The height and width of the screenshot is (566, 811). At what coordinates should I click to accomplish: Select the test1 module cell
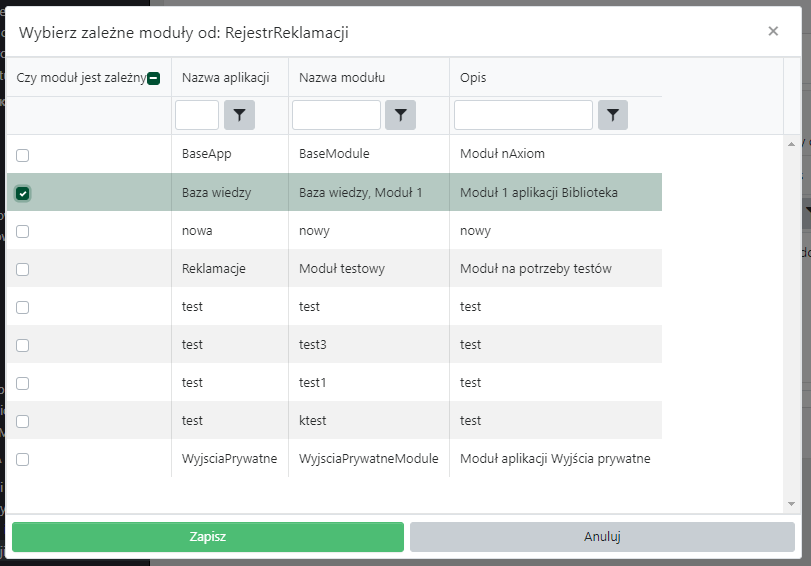369,382
